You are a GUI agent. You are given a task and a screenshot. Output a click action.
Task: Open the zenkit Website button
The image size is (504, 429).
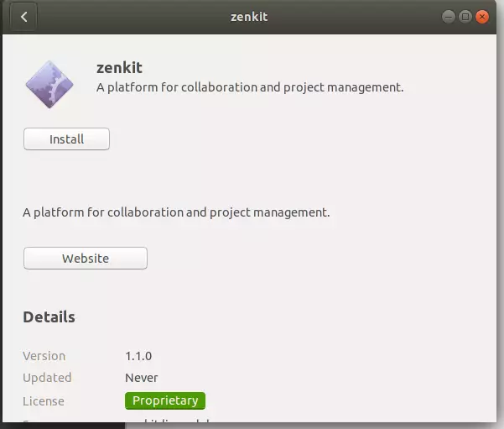[x=86, y=258]
